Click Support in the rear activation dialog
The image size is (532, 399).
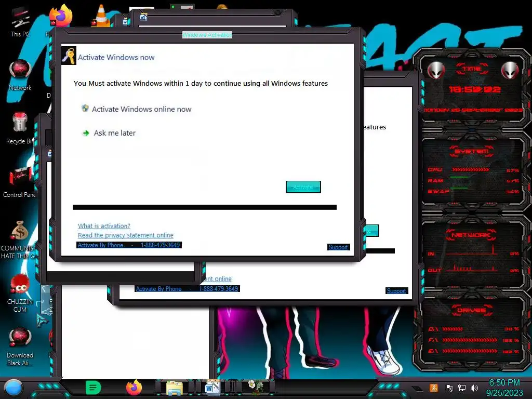396,291
